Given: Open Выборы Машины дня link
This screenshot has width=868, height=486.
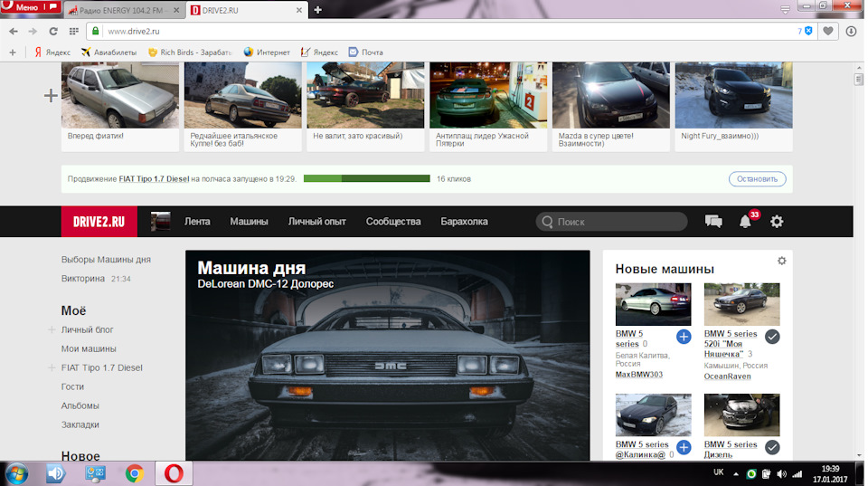Looking at the screenshot, I should click(106, 260).
